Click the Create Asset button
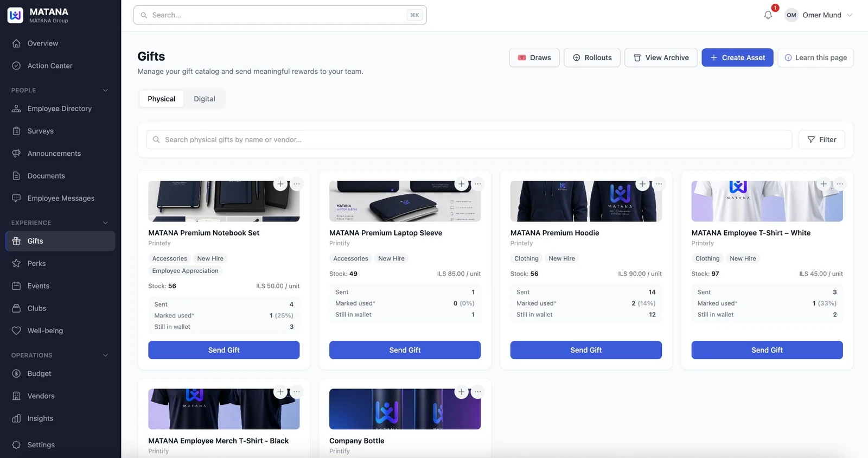 [737, 58]
